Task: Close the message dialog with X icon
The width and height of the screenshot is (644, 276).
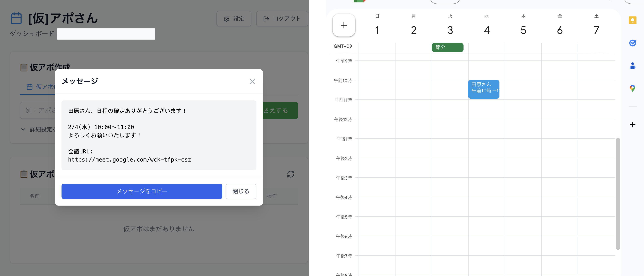Action: [x=252, y=81]
